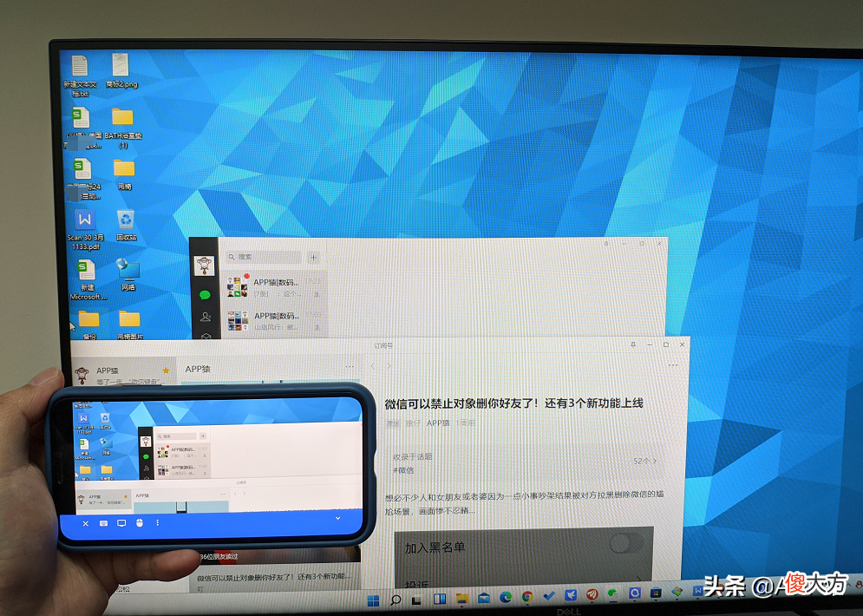The image size is (863, 616).
Task: Open Contacts icon in WeChat sidebar on monitor
Action: tap(206, 317)
